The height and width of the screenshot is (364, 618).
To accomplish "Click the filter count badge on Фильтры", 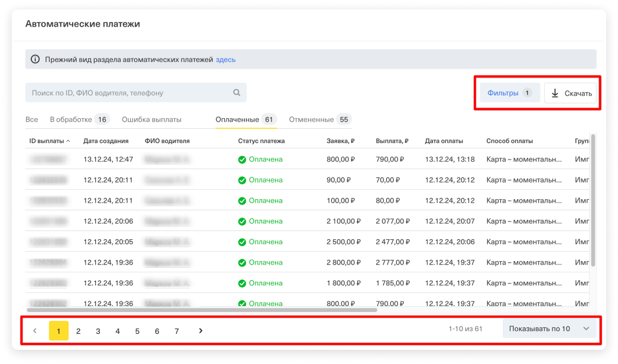I will point(527,93).
